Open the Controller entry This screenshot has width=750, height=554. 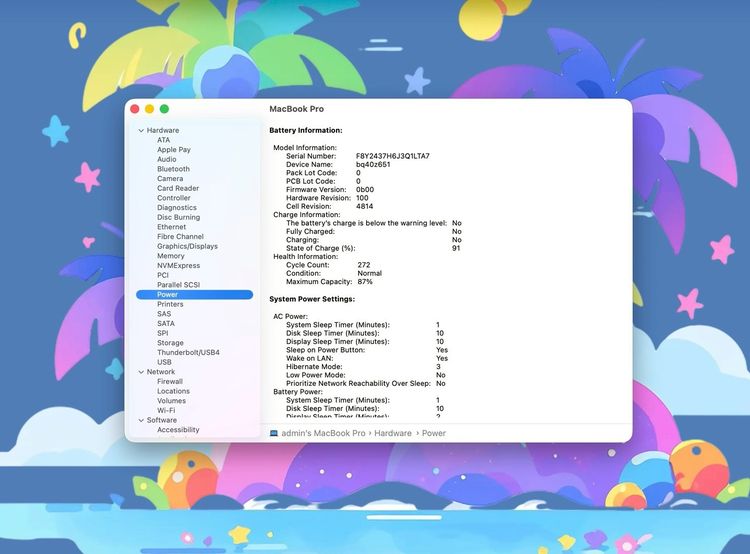(174, 198)
